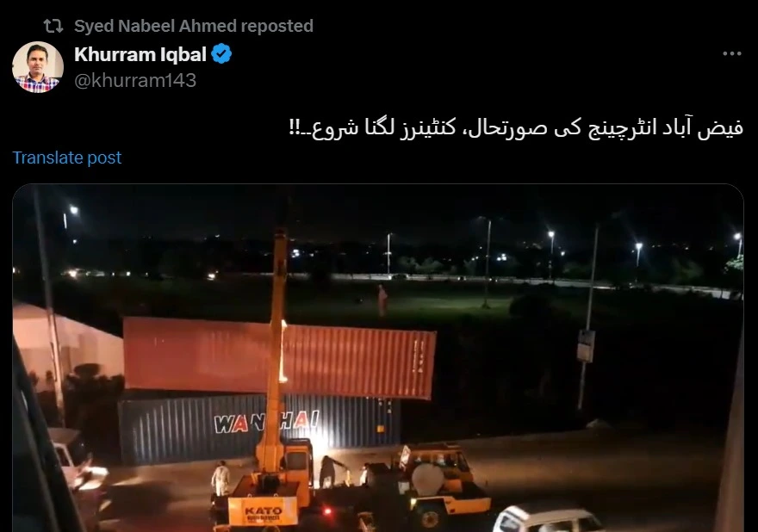Click the yellow crane boom in the video
Screen dimensions: 758x532
(x=277, y=338)
